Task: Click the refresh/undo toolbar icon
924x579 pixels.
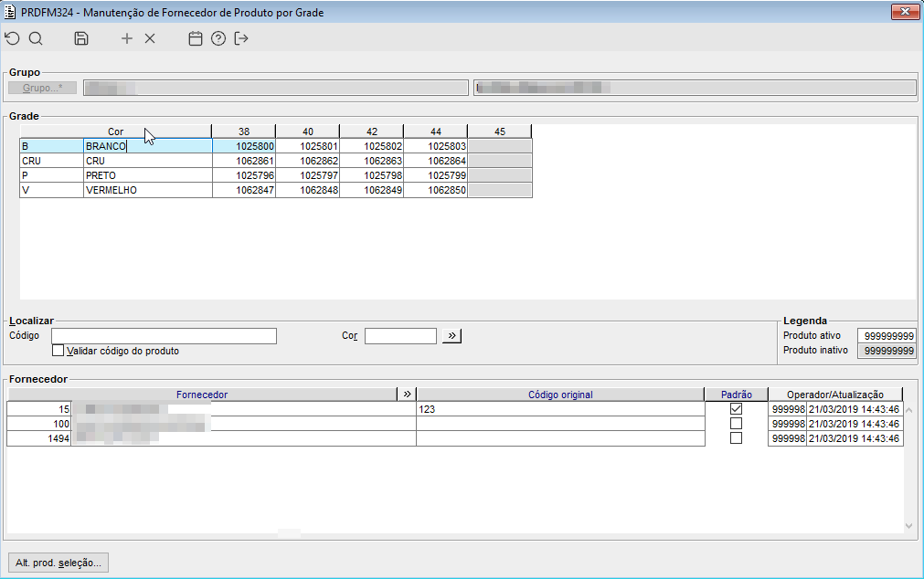Action: [x=13, y=39]
